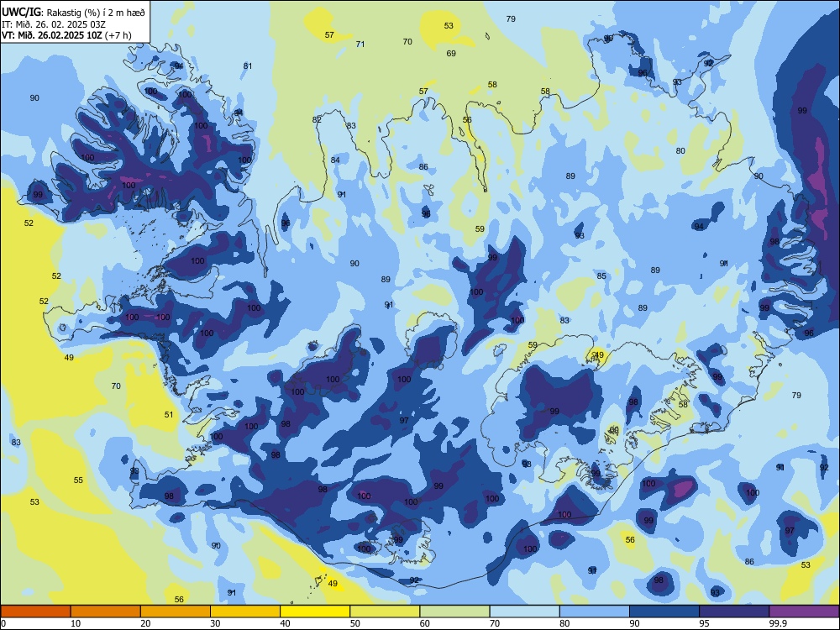Pick the amber 20–30 legend swatch

[176, 612]
